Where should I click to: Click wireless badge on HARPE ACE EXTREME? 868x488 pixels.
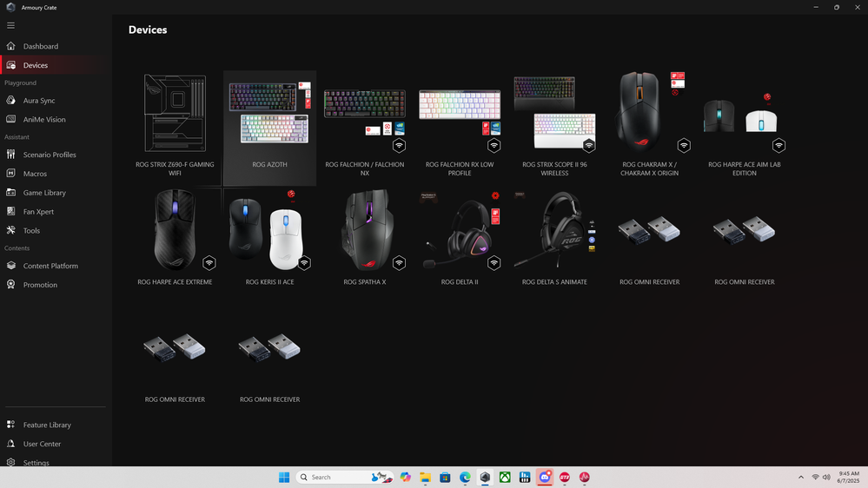click(x=209, y=263)
